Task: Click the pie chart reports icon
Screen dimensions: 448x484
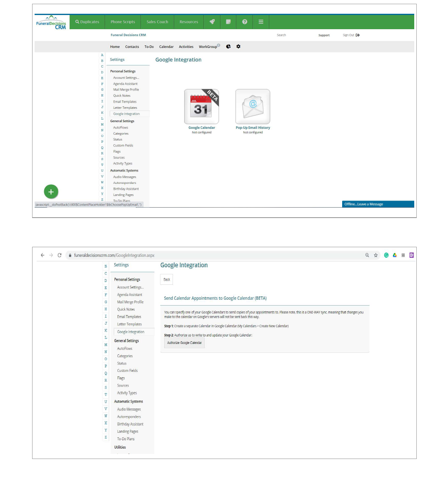Action: [x=228, y=47]
